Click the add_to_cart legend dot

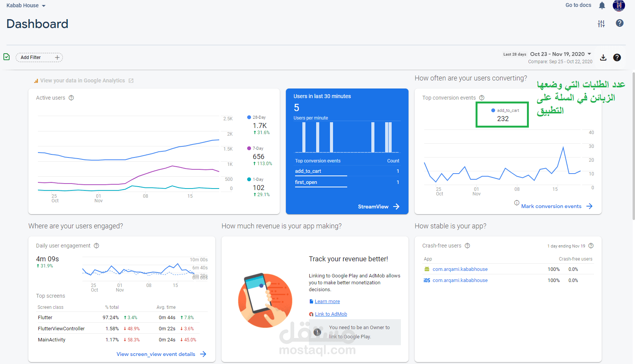[493, 110]
